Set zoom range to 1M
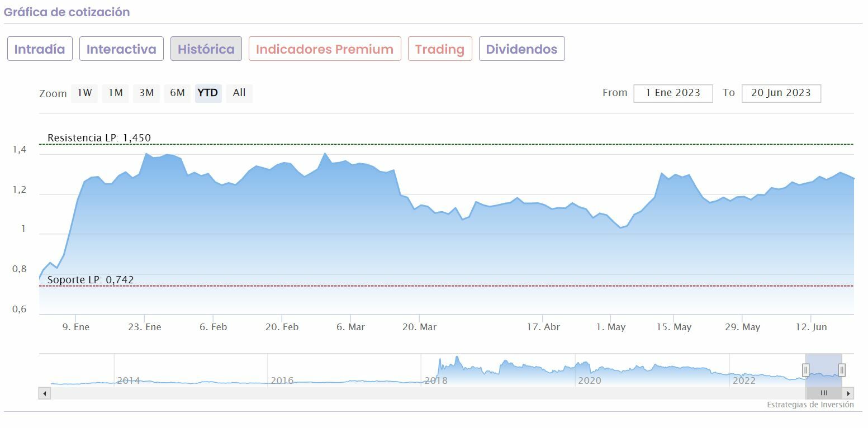Screen dimensions: 868x428 coord(116,93)
